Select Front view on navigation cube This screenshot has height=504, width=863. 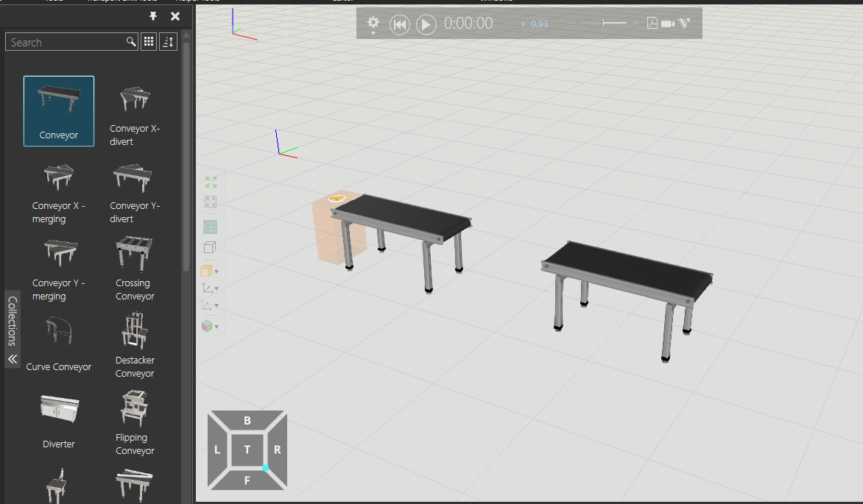(247, 480)
